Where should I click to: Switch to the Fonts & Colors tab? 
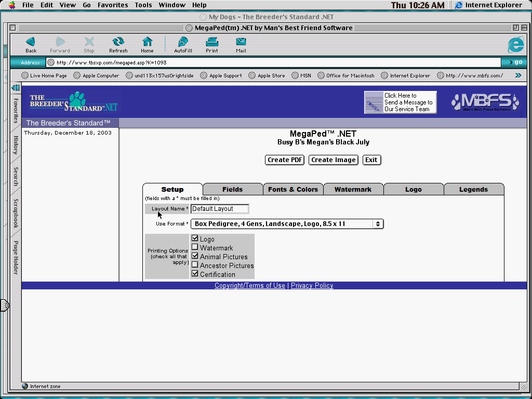292,190
